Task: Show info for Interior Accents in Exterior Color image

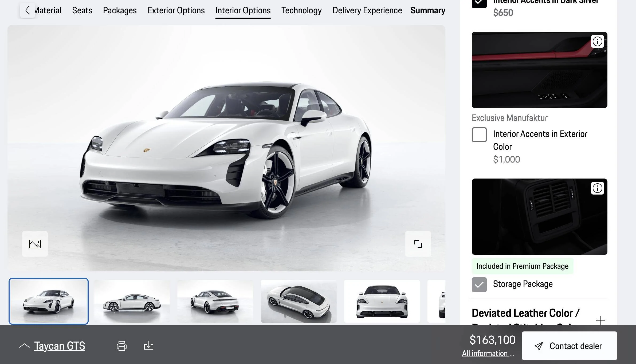Action: coord(597,41)
